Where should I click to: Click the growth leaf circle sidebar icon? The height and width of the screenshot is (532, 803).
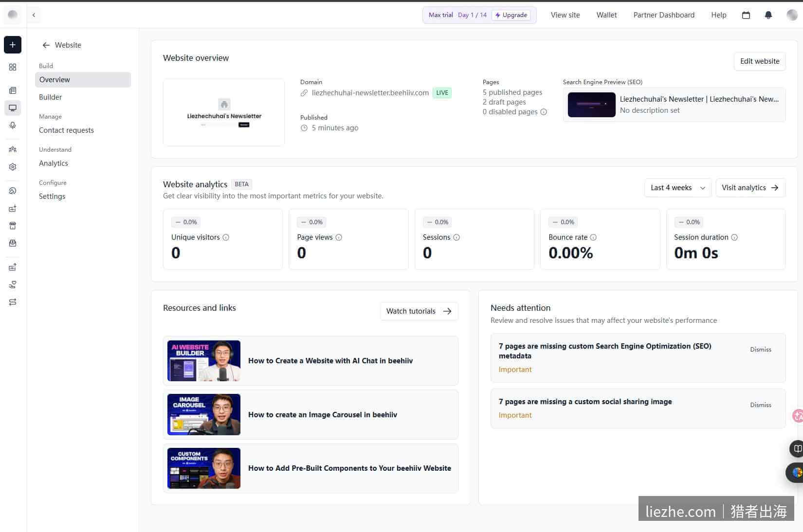click(13, 191)
